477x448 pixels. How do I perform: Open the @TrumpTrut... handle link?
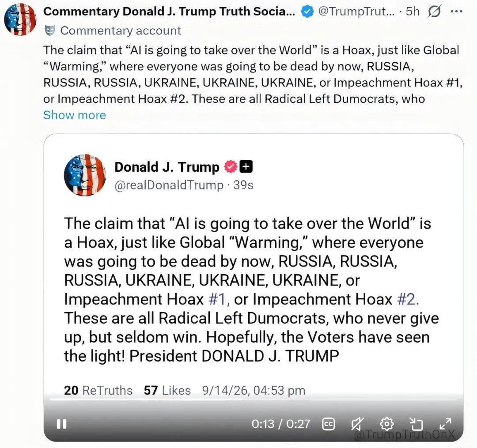[356, 11]
